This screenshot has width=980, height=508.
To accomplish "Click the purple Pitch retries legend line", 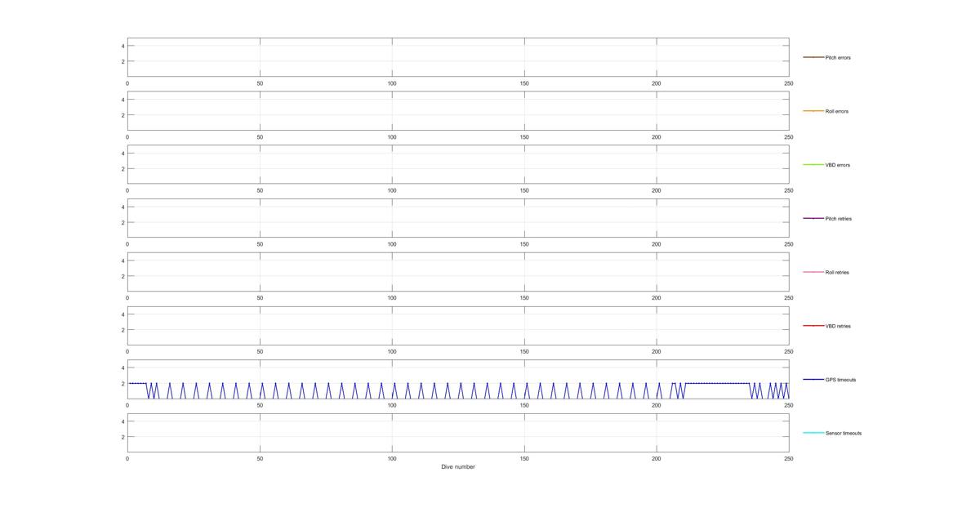I will coord(813,218).
